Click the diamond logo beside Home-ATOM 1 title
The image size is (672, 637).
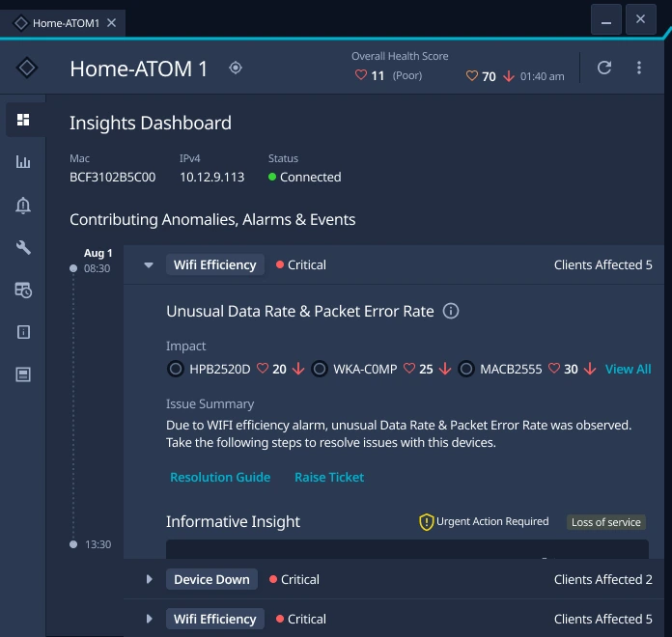(27, 68)
